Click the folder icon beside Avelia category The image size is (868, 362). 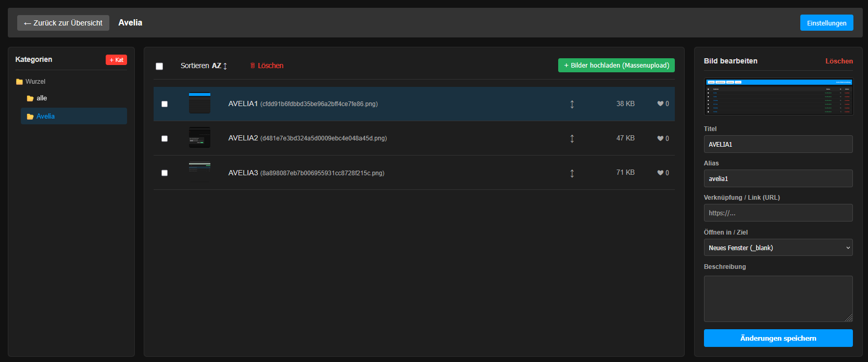30,117
